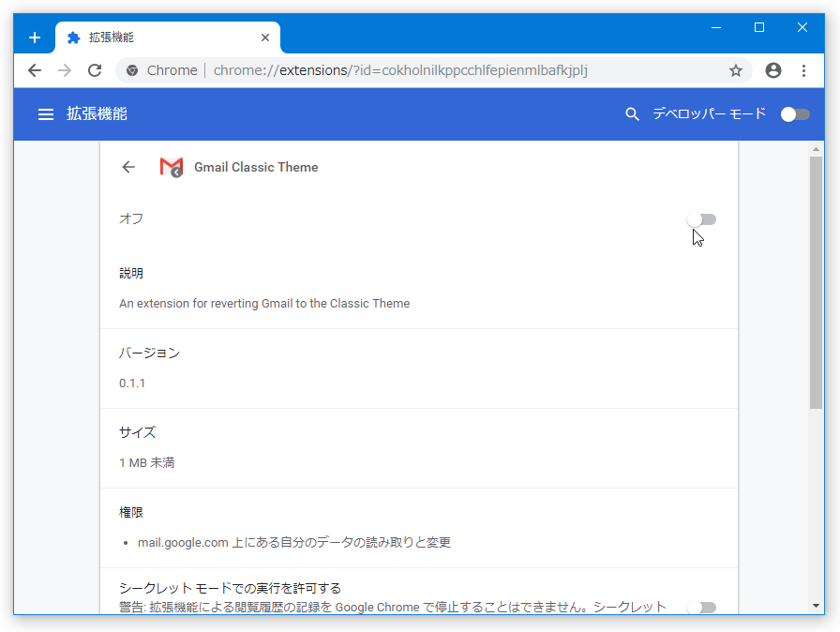
Task: Click the address bar URL
Action: pyautogui.click(x=400, y=70)
